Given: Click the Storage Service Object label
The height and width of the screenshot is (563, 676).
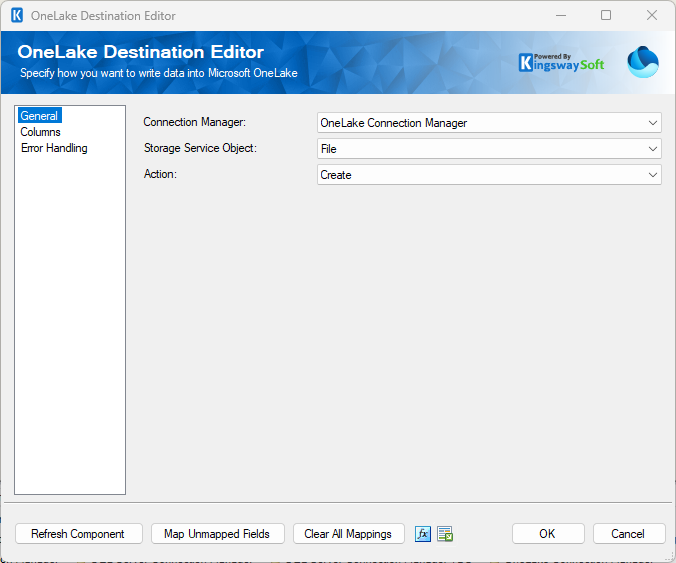Looking at the screenshot, I should pos(200,148).
